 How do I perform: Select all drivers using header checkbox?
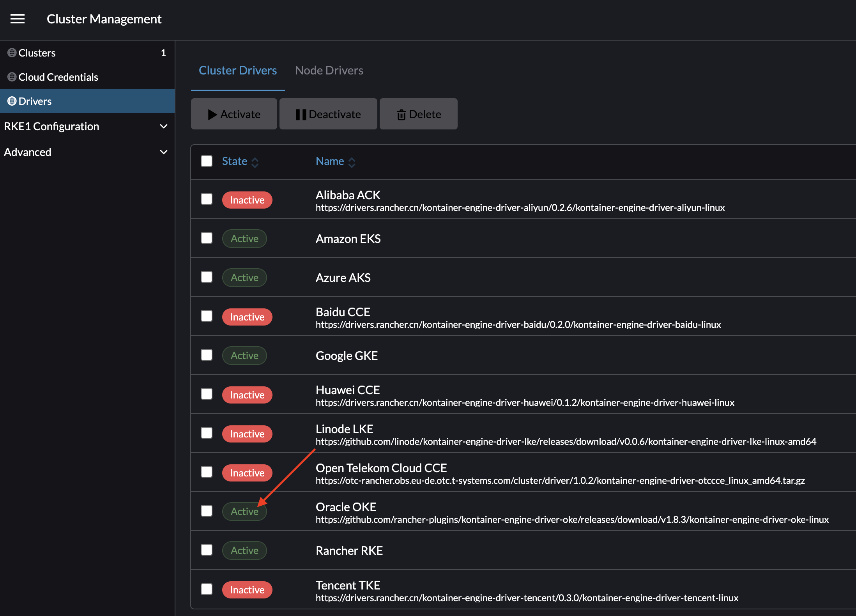tap(206, 161)
